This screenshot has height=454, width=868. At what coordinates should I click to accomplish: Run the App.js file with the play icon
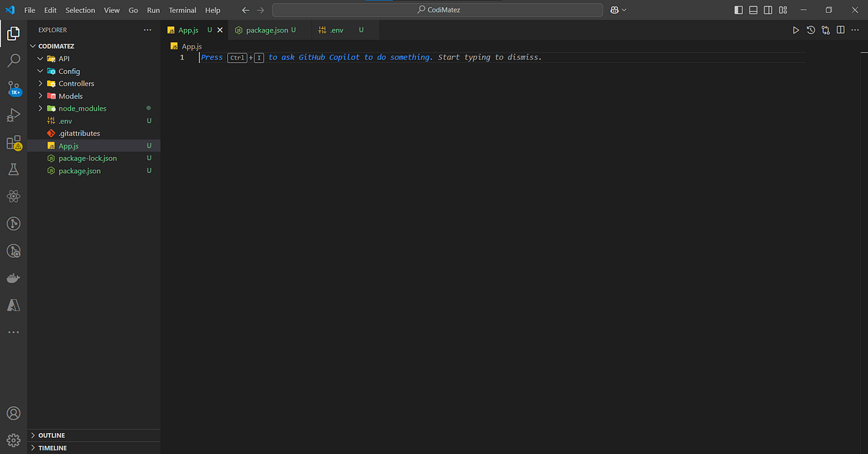pyautogui.click(x=796, y=30)
